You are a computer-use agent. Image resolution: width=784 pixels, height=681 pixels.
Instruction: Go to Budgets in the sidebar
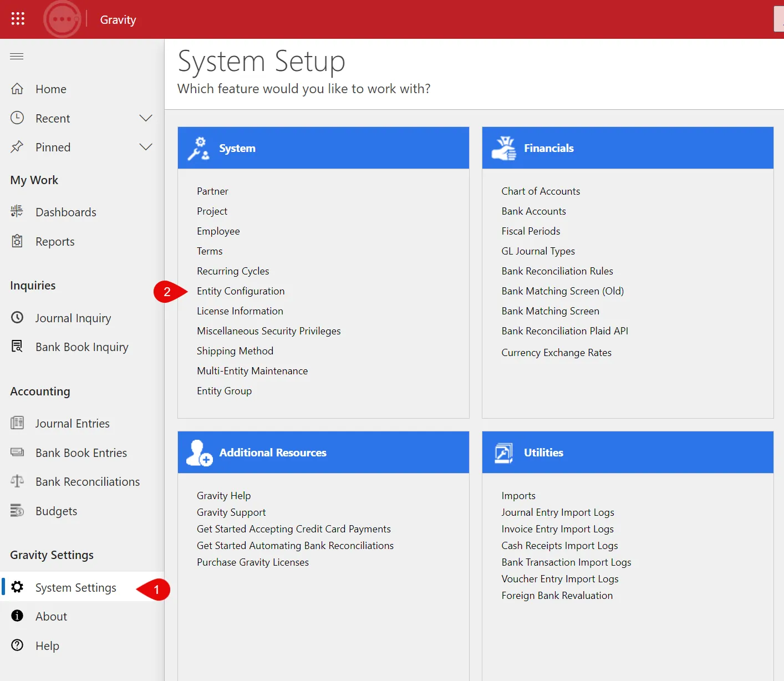56,511
